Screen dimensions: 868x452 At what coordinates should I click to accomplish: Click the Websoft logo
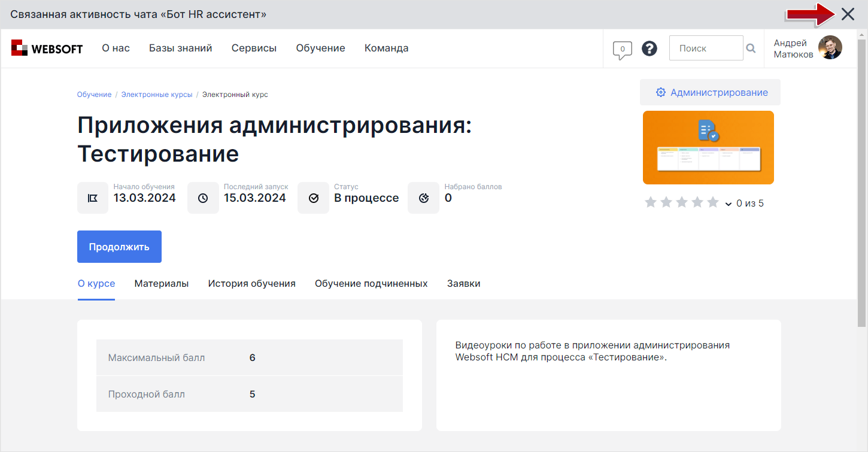point(47,48)
